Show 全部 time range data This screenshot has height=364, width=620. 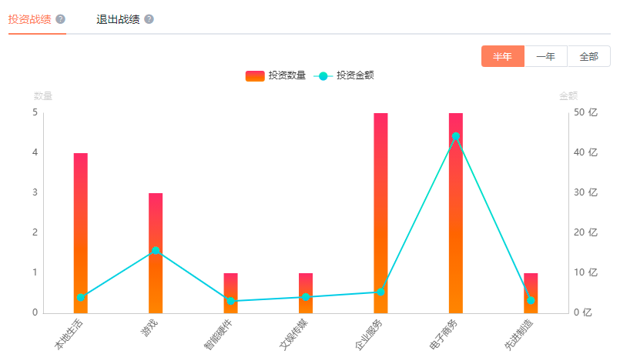tap(588, 57)
